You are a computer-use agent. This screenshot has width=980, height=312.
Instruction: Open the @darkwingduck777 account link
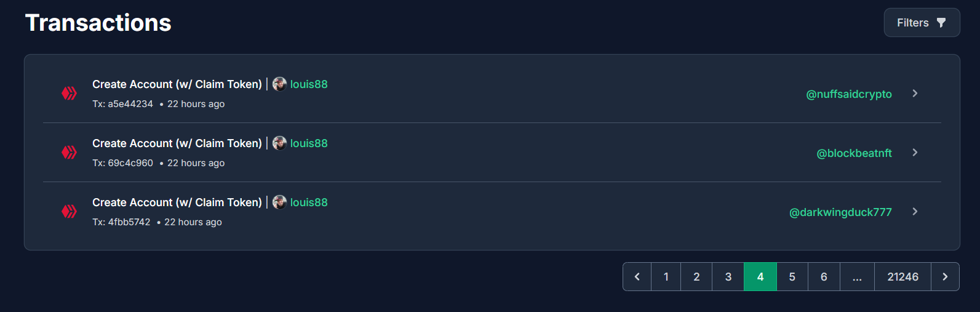(840, 212)
